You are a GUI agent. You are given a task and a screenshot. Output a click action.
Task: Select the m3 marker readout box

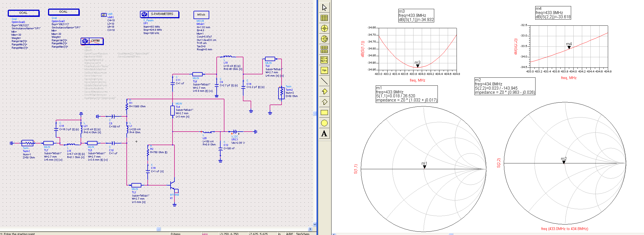pos(416,15)
